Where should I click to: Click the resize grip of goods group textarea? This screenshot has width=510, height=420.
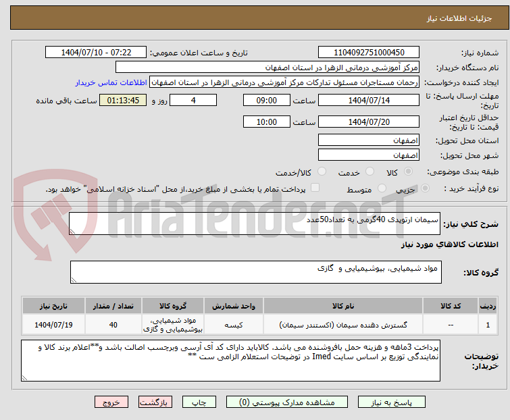74,280
